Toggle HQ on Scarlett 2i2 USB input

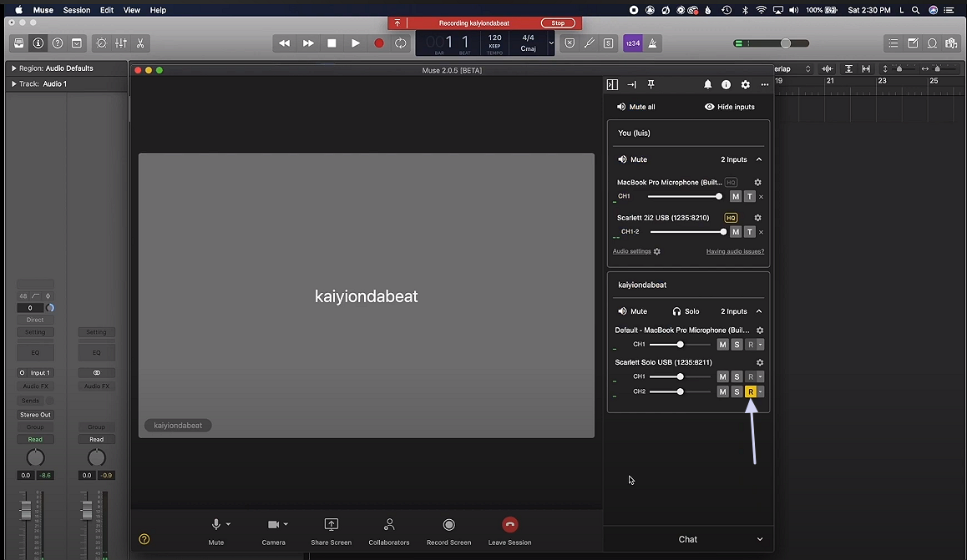(x=731, y=218)
